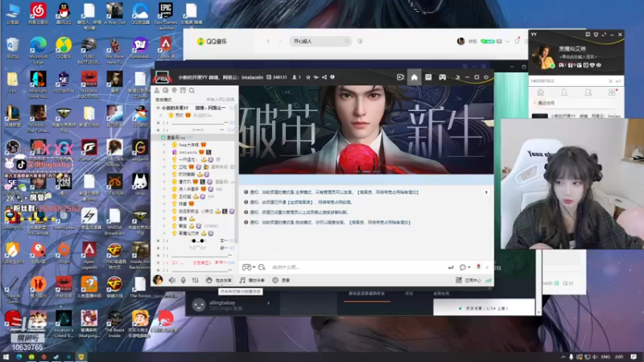This screenshot has height=362, width=644.
Task: Open YY main window home tab
Action: point(540,93)
